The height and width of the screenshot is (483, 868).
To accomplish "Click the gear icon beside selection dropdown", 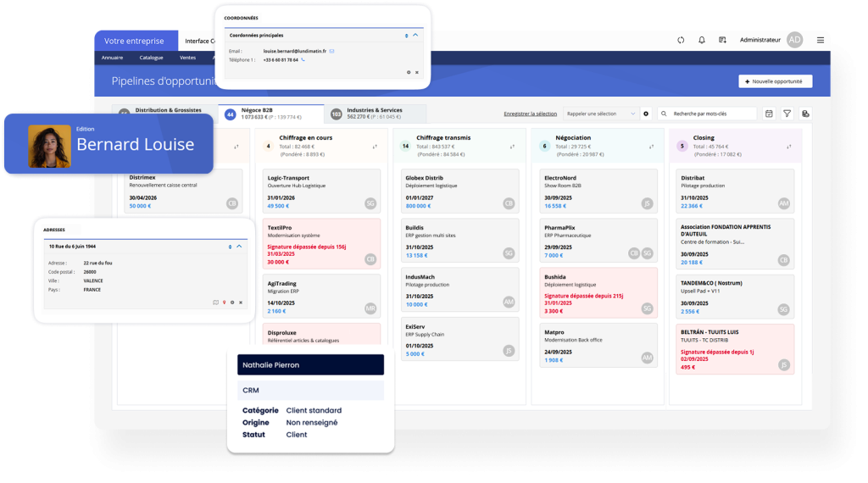I will 646,114.
